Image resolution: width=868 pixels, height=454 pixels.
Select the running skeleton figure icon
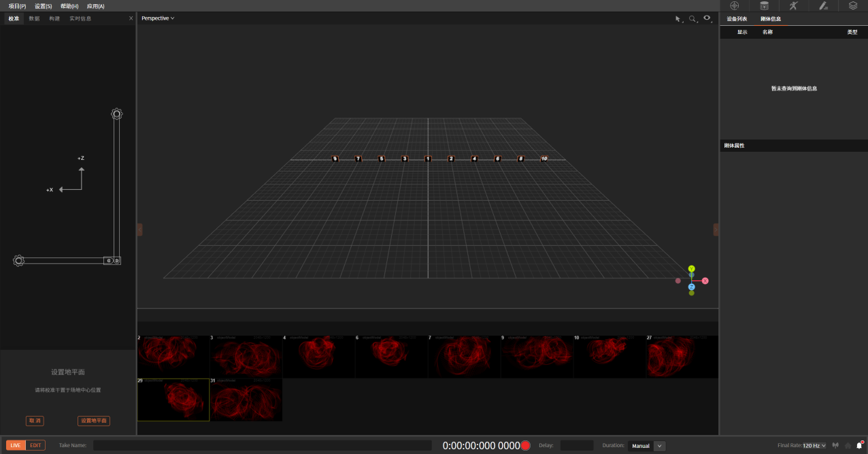[x=793, y=5]
